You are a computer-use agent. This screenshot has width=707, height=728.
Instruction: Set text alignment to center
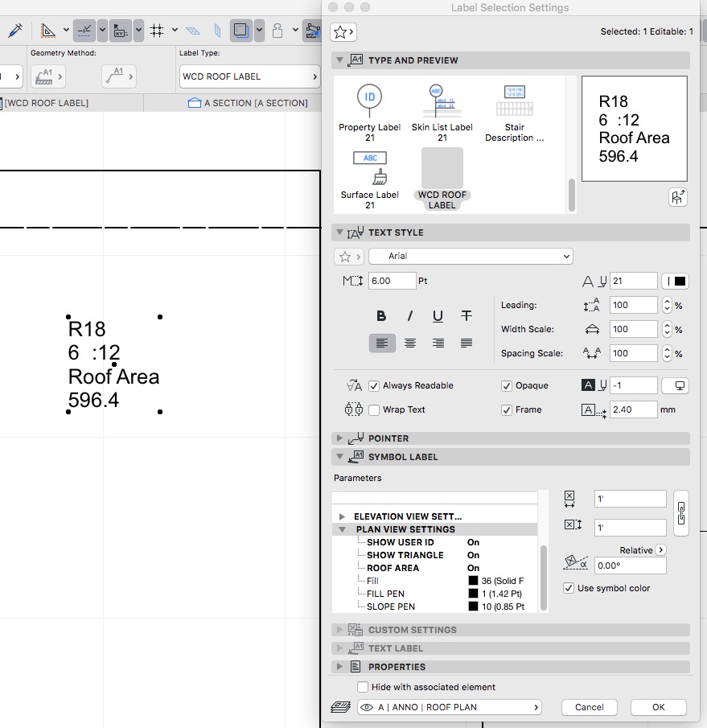(410, 343)
